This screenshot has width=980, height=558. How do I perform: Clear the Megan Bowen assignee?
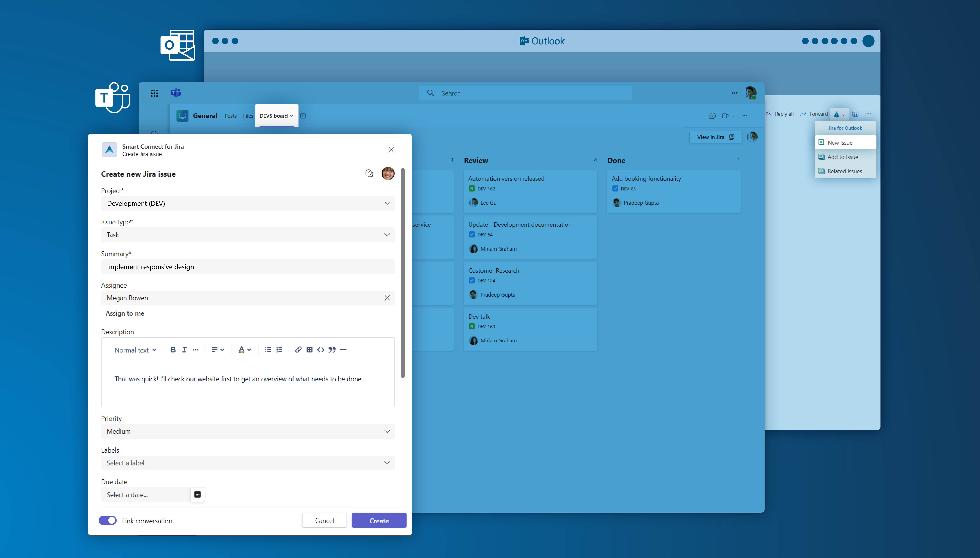click(x=387, y=298)
